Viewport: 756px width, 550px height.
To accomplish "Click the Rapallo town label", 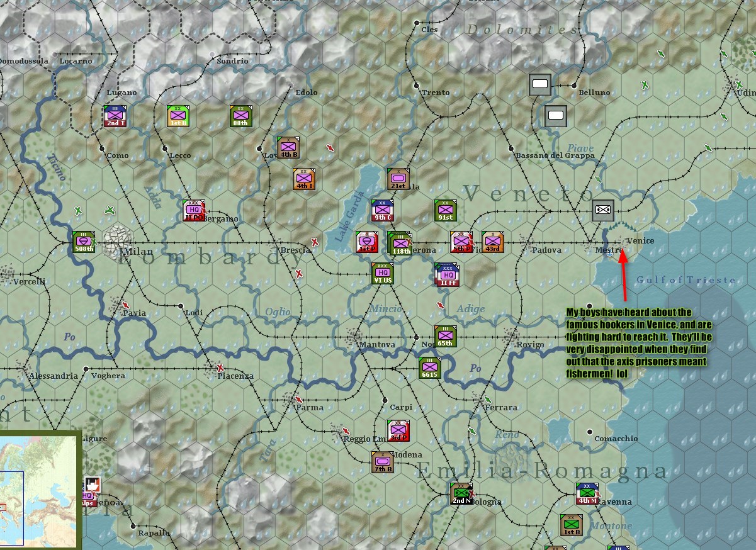I will pos(154,534).
